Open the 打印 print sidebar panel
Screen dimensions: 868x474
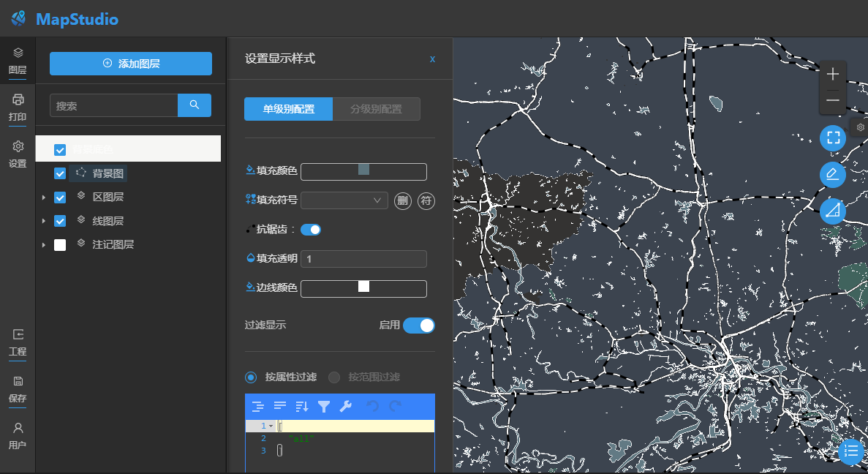pos(18,108)
